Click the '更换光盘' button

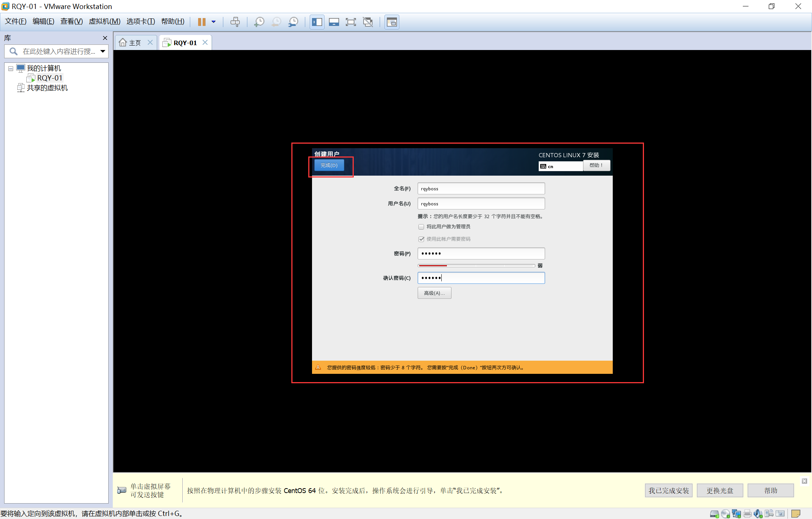[720, 490]
